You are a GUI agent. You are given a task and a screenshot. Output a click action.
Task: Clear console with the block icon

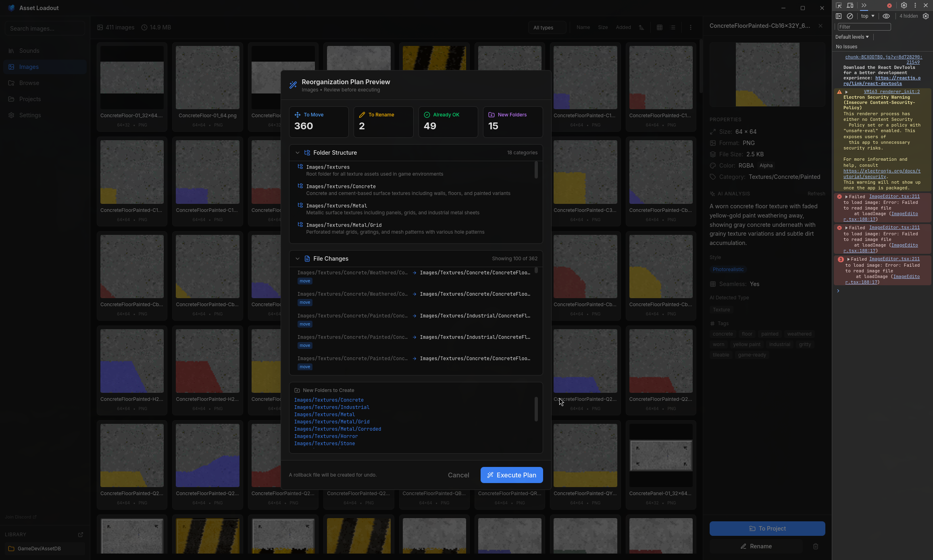coord(850,16)
